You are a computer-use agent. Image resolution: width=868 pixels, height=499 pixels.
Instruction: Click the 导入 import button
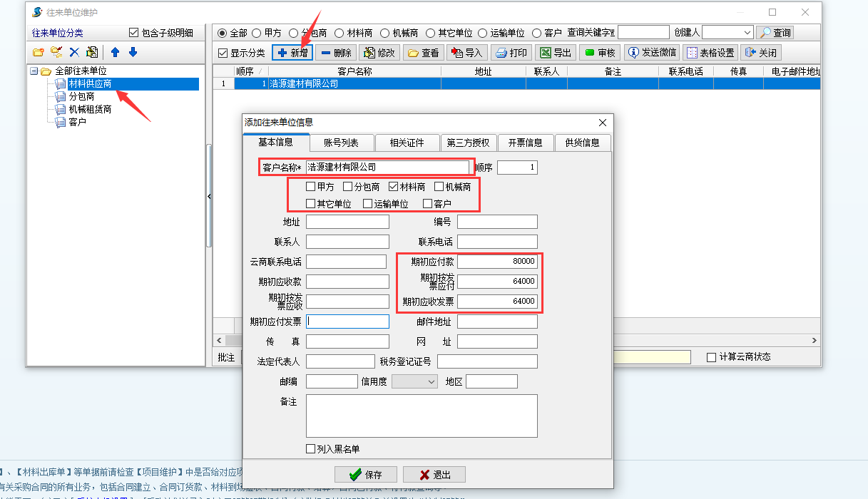[466, 53]
